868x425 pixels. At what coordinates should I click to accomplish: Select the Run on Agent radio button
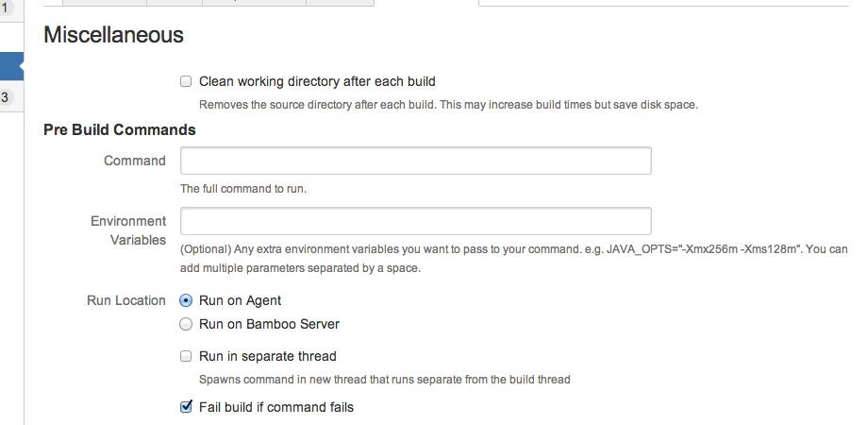click(186, 301)
